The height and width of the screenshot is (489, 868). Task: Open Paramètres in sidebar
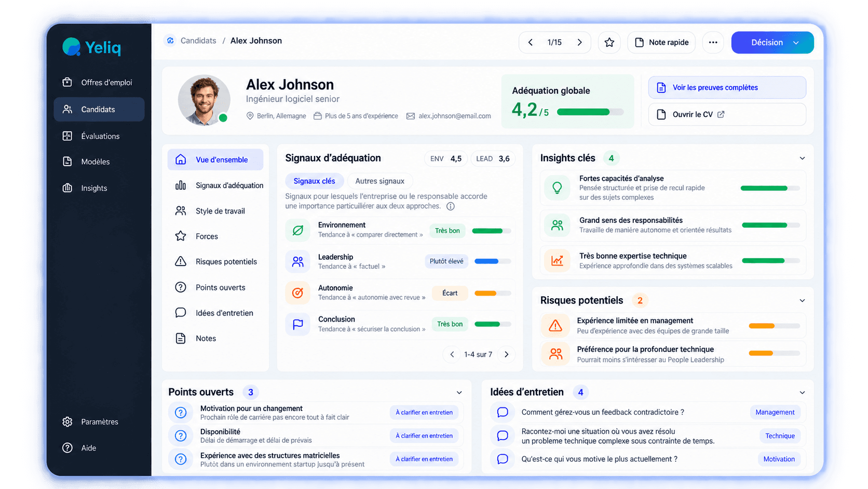[99, 422]
